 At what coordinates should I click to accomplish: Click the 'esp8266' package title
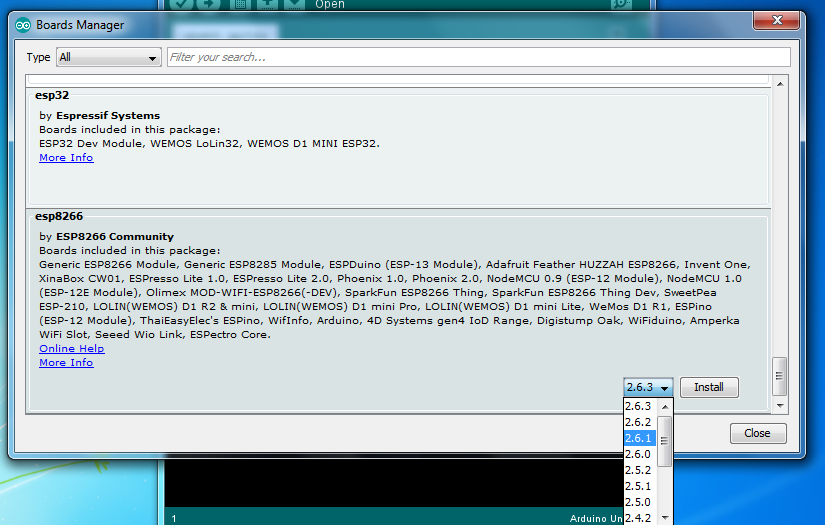[59, 216]
